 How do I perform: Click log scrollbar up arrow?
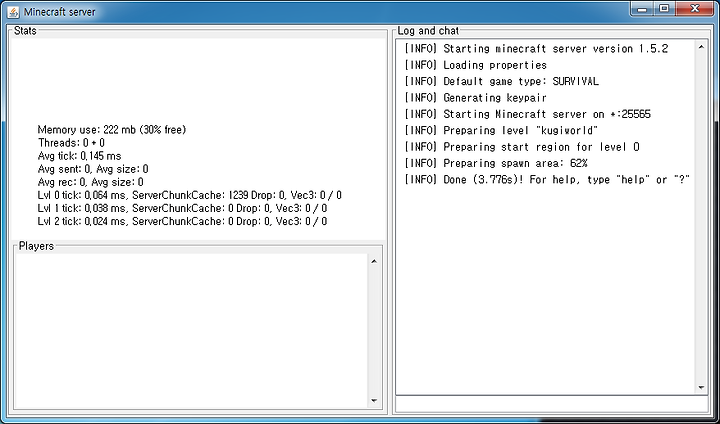[x=701, y=47]
